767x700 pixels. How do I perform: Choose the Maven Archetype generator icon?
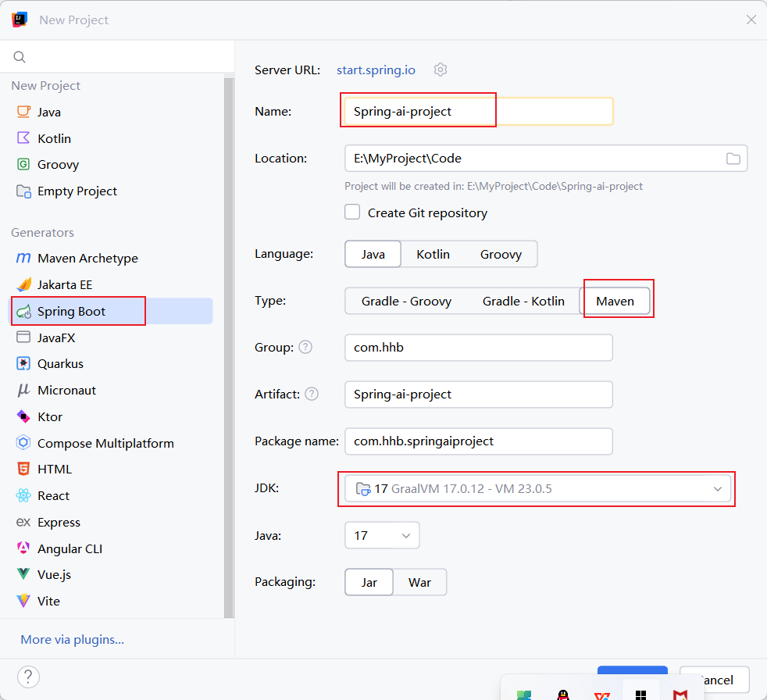(x=23, y=258)
